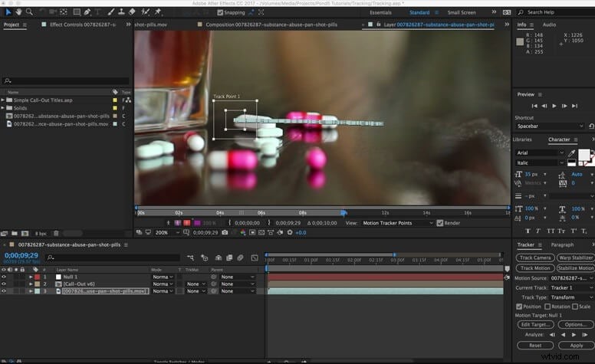The width and height of the screenshot is (595, 364).
Task: Click the Apply button in Tracker
Action: click(x=577, y=346)
